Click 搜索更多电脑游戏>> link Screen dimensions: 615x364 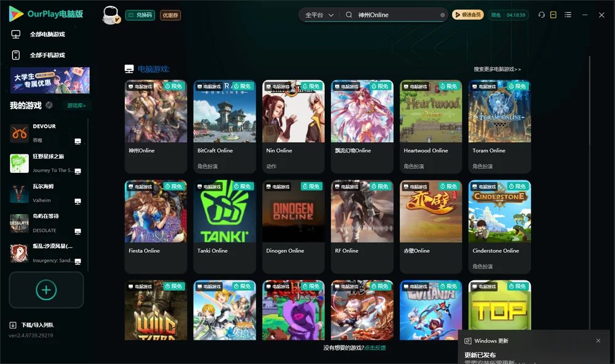pos(498,69)
